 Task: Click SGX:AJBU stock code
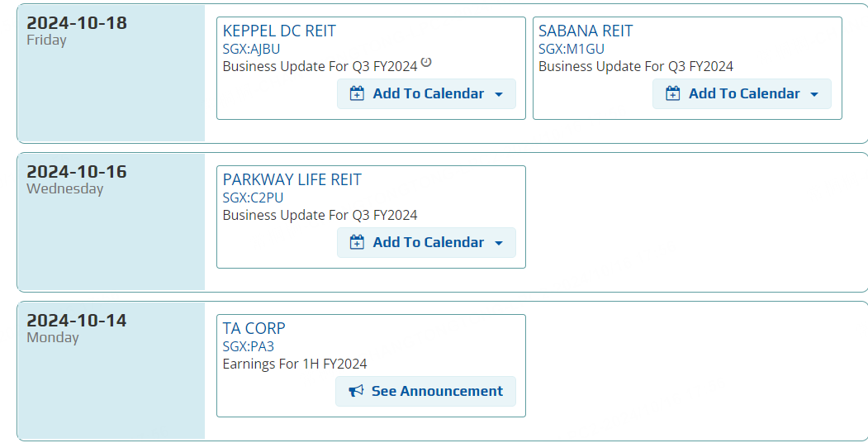click(x=251, y=49)
